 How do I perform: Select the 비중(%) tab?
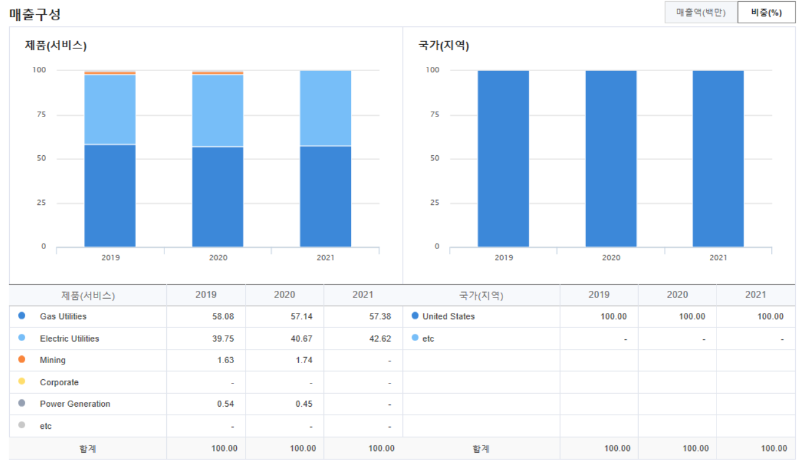click(766, 12)
